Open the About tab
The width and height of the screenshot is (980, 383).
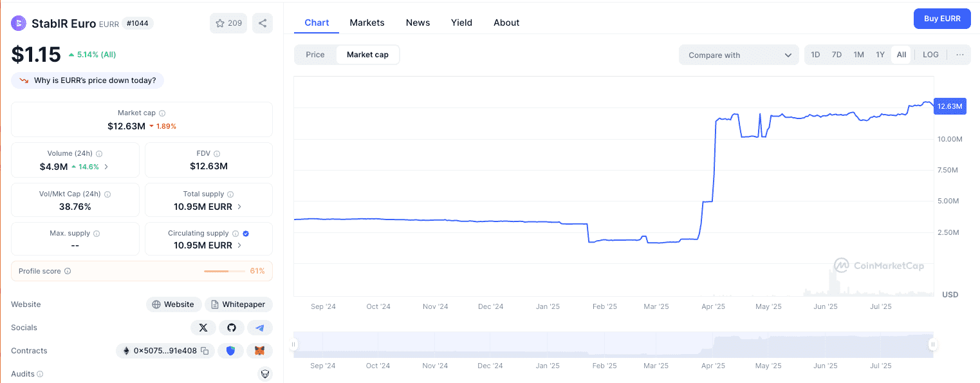click(x=506, y=23)
